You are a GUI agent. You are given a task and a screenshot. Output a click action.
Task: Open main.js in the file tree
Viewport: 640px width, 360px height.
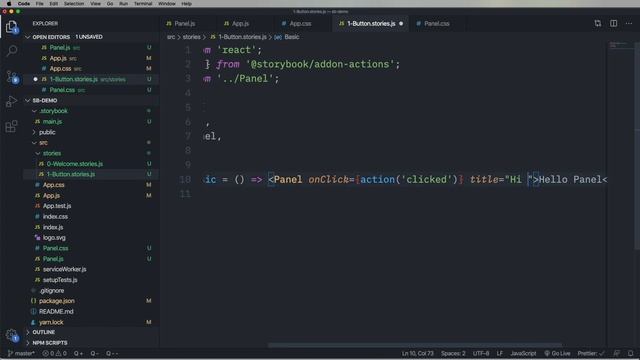coord(52,122)
